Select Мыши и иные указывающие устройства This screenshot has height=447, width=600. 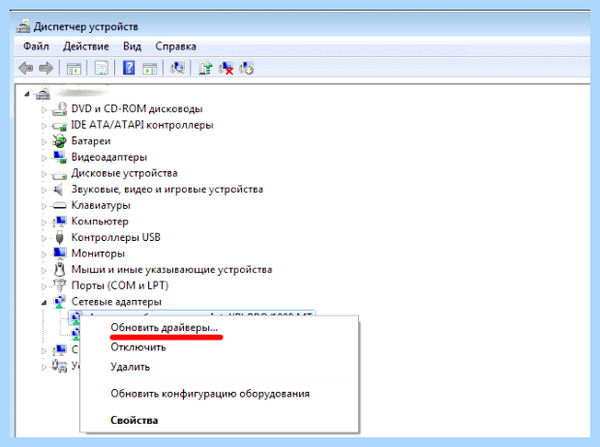tap(172, 270)
